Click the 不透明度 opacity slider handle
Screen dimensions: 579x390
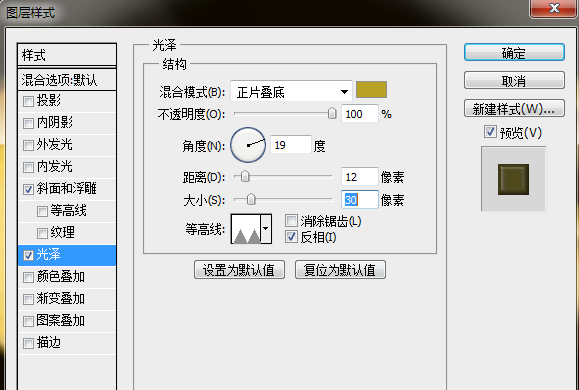pos(332,113)
